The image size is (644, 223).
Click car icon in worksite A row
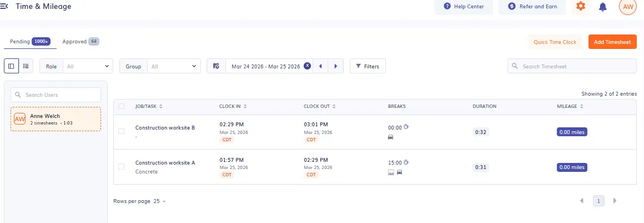coord(399,172)
